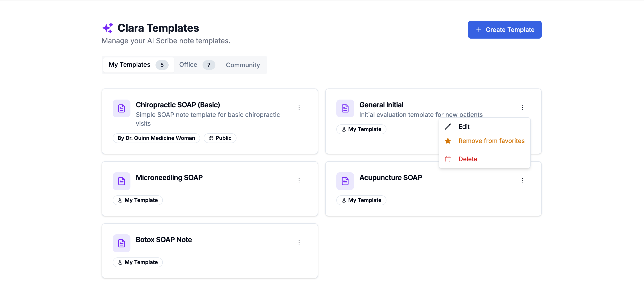
Task: Select the My Templates tab
Action: tap(138, 65)
